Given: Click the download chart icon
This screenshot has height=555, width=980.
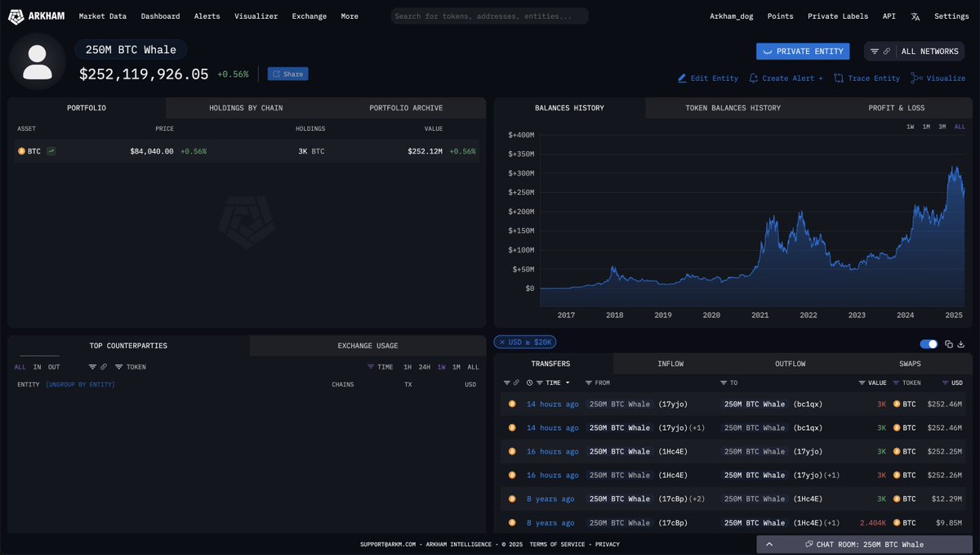Looking at the screenshot, I should 960,344.
